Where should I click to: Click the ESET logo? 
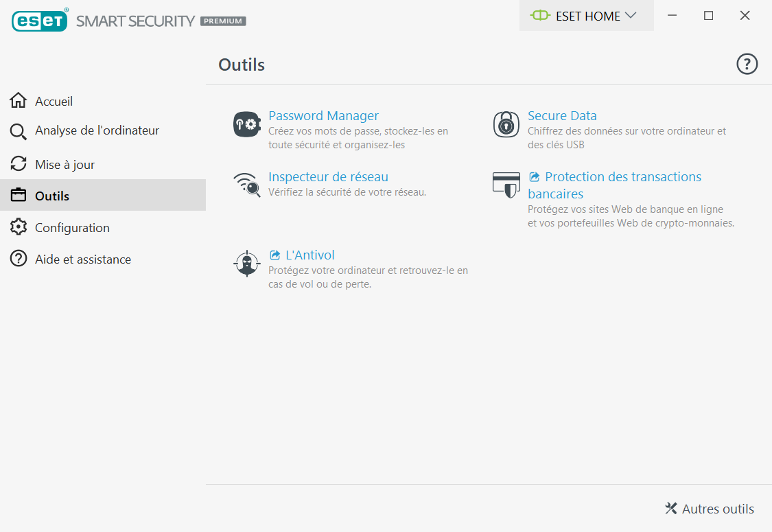click(40, 21)
